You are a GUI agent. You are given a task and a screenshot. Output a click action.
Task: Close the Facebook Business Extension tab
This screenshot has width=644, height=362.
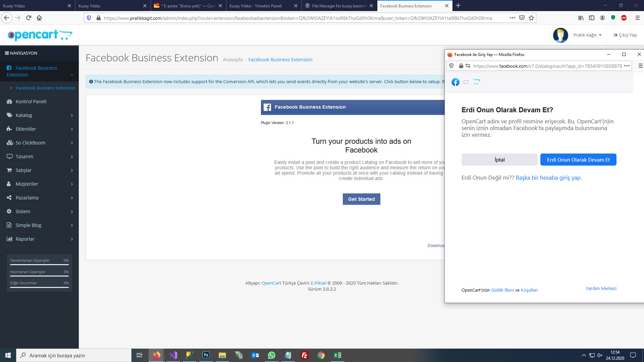pyautogui.click(x=447, y=6)
